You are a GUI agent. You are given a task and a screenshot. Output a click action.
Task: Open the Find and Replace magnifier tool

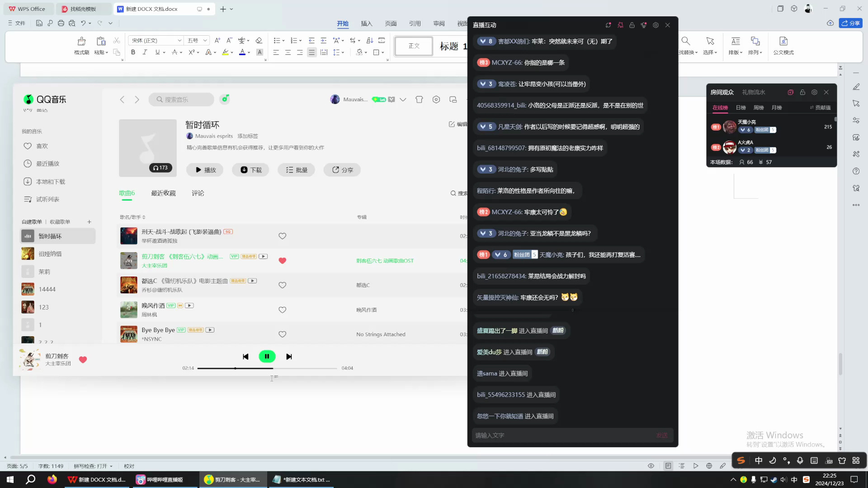point(686,41)
